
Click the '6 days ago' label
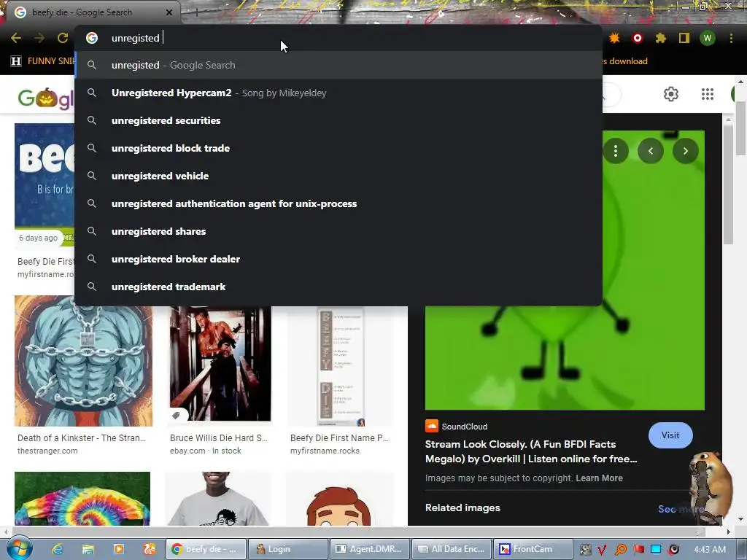38,238
